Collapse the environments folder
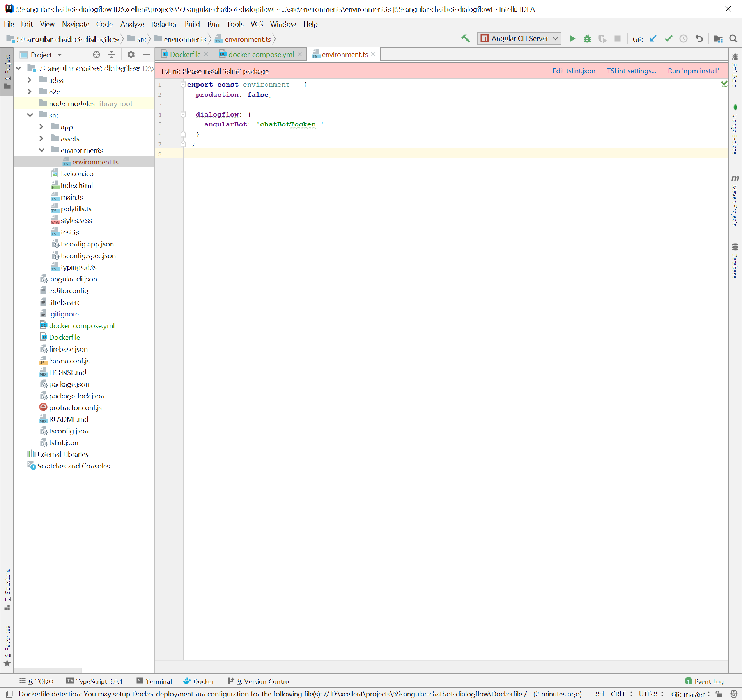The width and height of the screenshot is (742, 700). (41, 150)
